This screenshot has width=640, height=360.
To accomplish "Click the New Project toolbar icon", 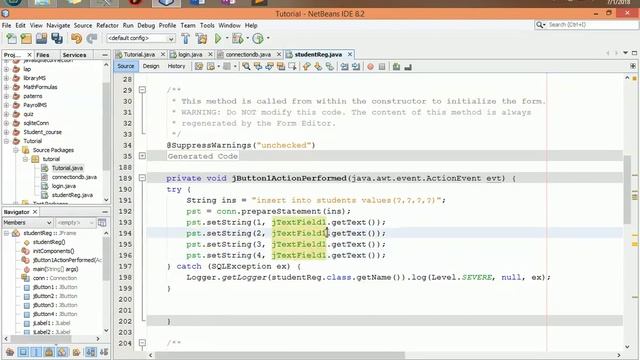I will pos(26,39).
